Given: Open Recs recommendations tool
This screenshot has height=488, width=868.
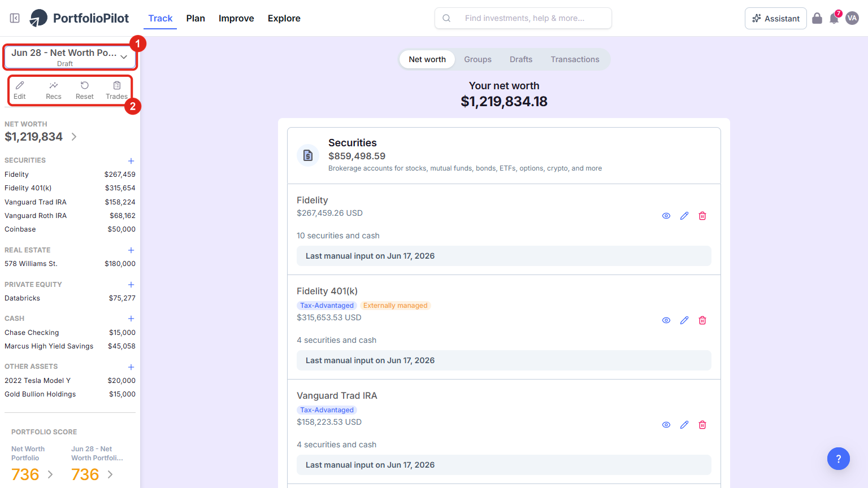Looking at the screenshot, I should tap(54, 90).
